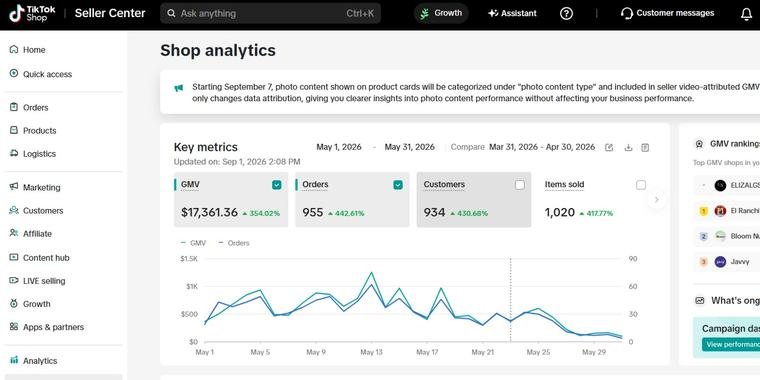Open the Compare date range selector
This screenshot has width=760, height=380.
coord(542,147)
